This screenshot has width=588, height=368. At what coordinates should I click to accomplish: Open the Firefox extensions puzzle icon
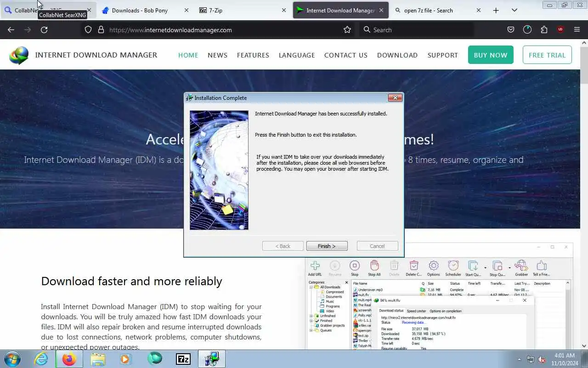tap(544, 29)
